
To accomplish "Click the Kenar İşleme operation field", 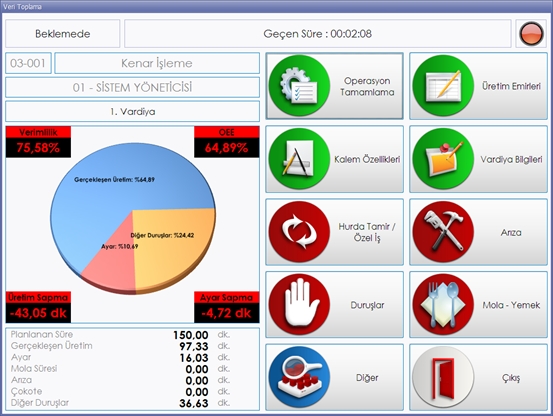I will coord(157,63).
